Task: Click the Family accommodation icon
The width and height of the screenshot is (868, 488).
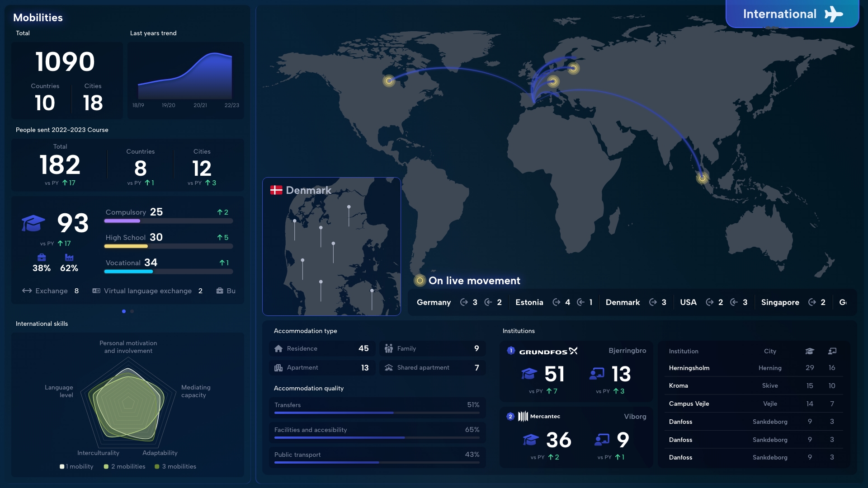Action: coord(388,348)
